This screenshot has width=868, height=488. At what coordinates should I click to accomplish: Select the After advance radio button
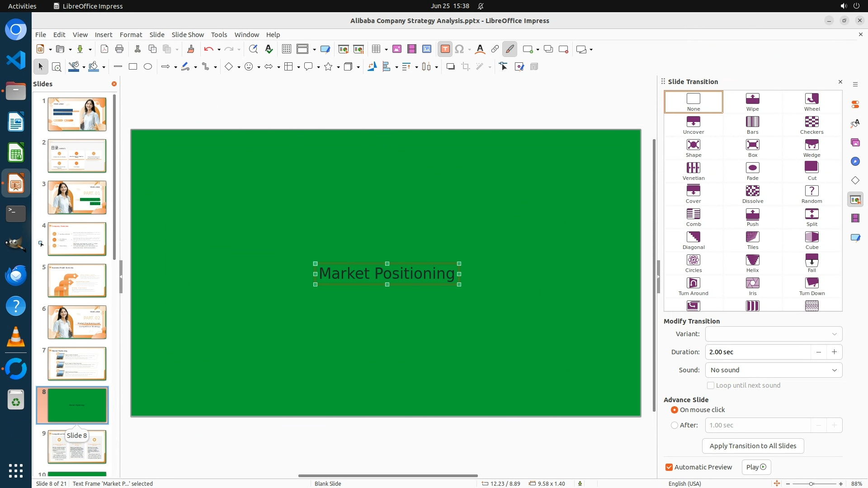(675, 425)
